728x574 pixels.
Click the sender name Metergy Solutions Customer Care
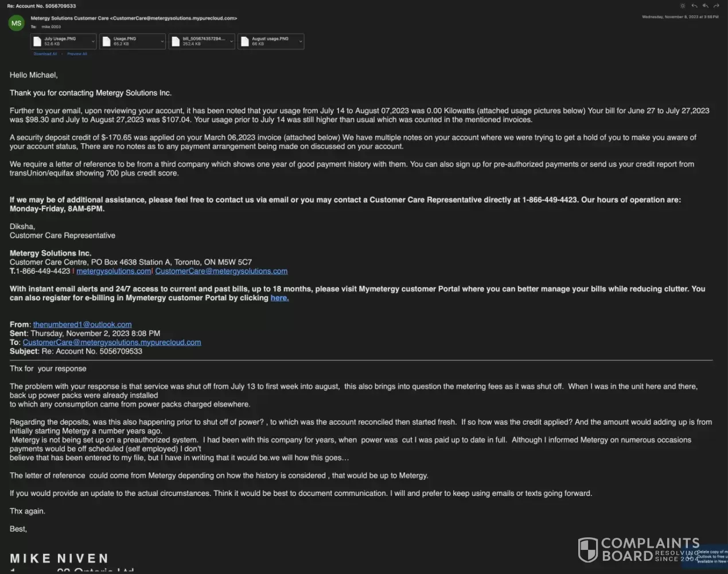point(69,18)
